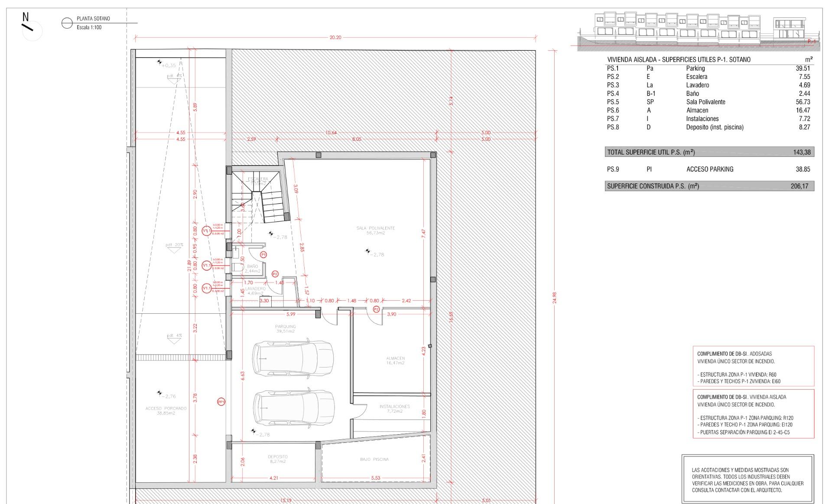Image resolution: width=832 pixels, height=504 pixels.
Task: Select the pdt 20% slope triangle marker
Action: (x=175, y=250)
